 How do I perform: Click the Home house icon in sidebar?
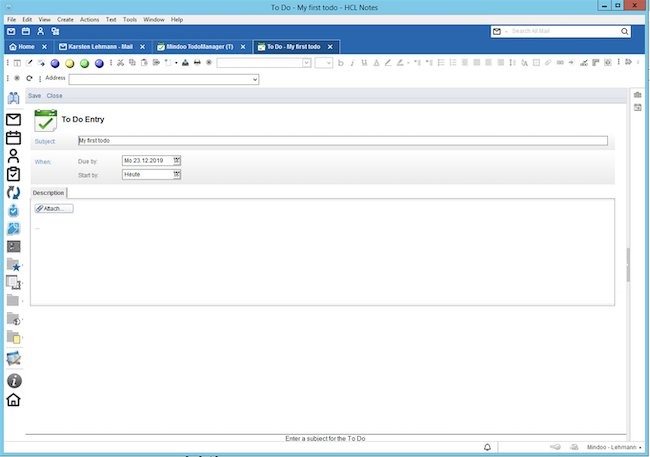(x=14, y=400)
